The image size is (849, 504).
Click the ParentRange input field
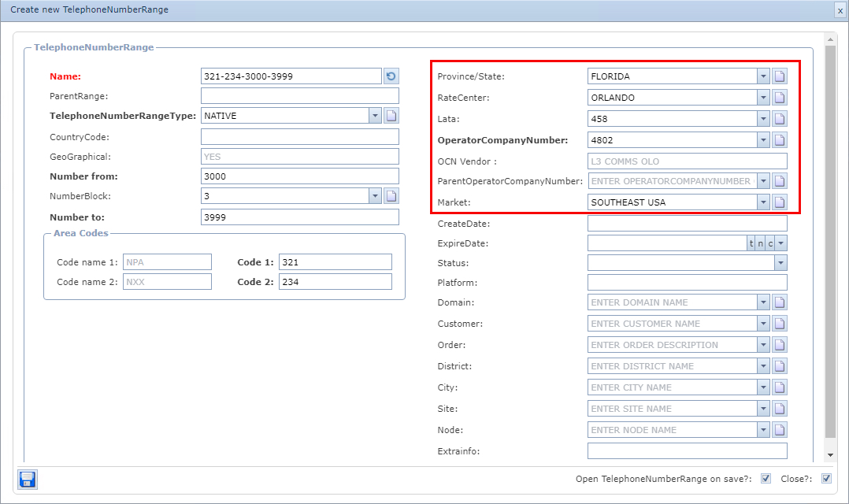pyautogui.click(x=300, y=96)
